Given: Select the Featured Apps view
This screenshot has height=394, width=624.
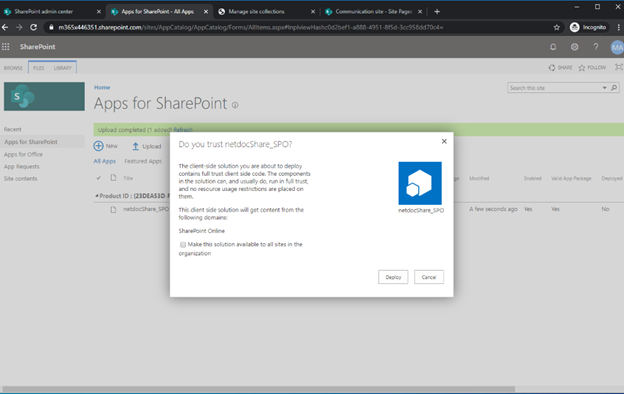Looking at the screenshot, I should coord(143,161).
